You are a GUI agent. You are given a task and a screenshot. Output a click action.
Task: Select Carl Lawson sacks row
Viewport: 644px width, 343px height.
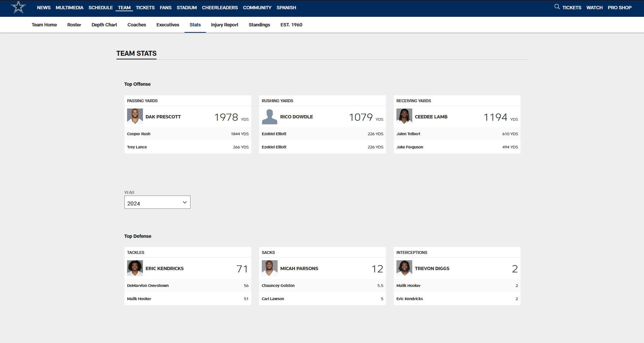coord(322,299)
